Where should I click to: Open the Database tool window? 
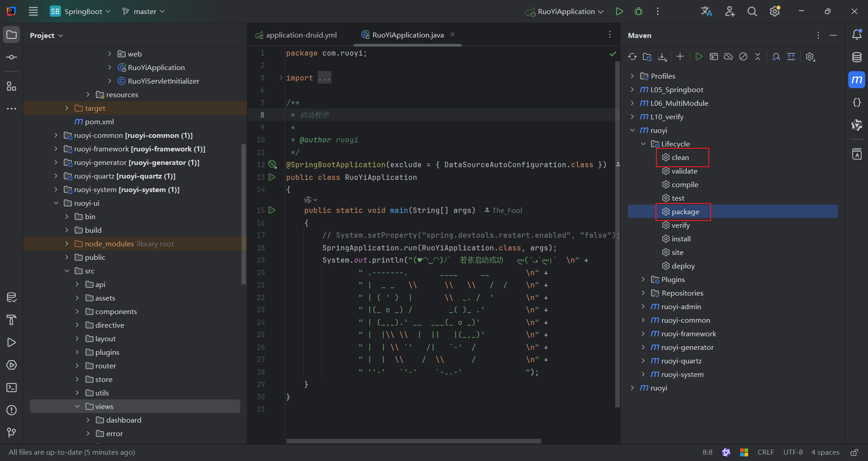(x=857, y=57)
